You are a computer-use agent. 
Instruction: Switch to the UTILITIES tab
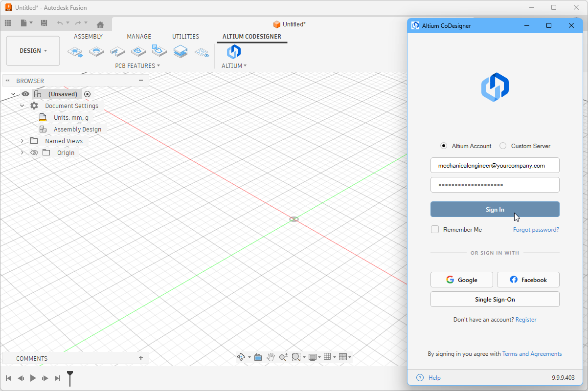point(185,37)
